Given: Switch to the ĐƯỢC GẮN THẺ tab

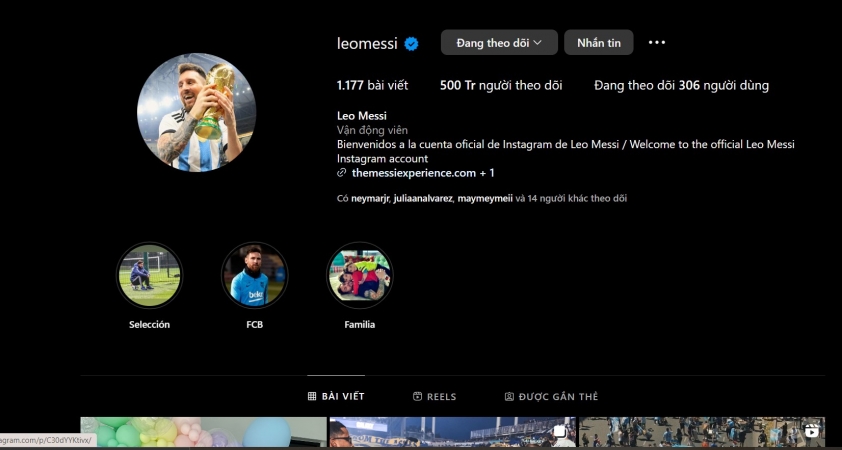Looking at the screenshot, I should click(x=551, y=396).
